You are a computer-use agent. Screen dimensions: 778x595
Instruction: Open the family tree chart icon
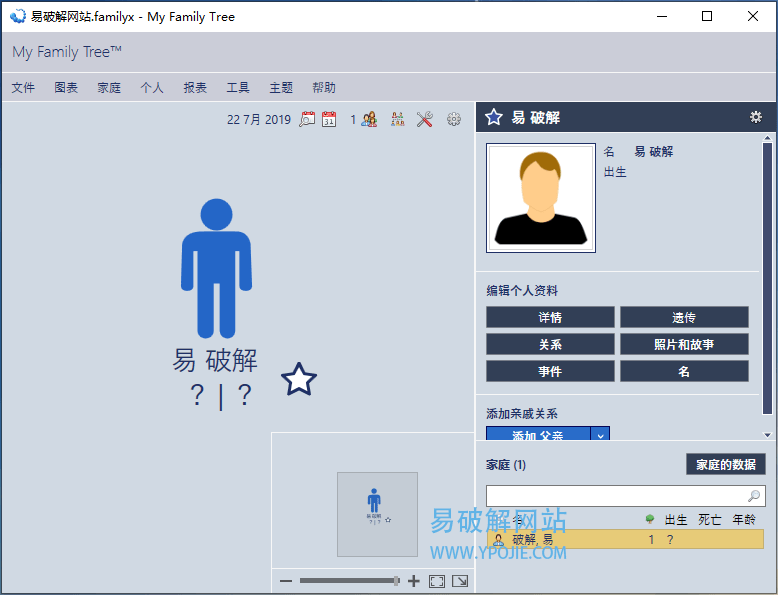[x=398, y=120]
